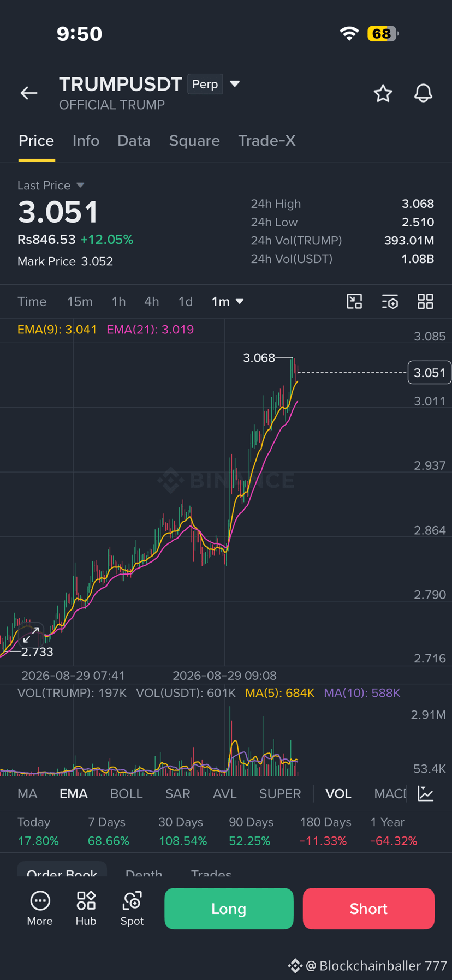The width and height of the screenshot is (452, 980).
Task: Open the 1m interval dropdown
Action: coord(227,302)
